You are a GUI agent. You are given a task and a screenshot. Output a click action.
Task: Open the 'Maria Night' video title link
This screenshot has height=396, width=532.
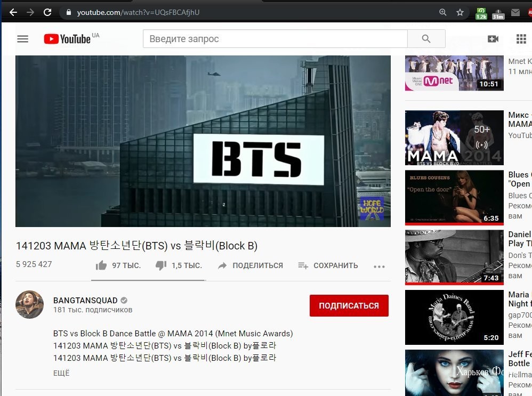click(520, 299)
